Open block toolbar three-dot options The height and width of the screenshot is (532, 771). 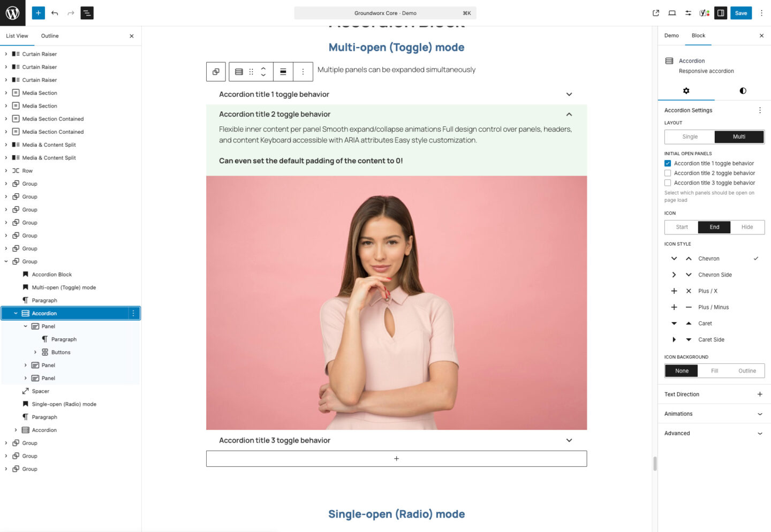click(303, 72)
